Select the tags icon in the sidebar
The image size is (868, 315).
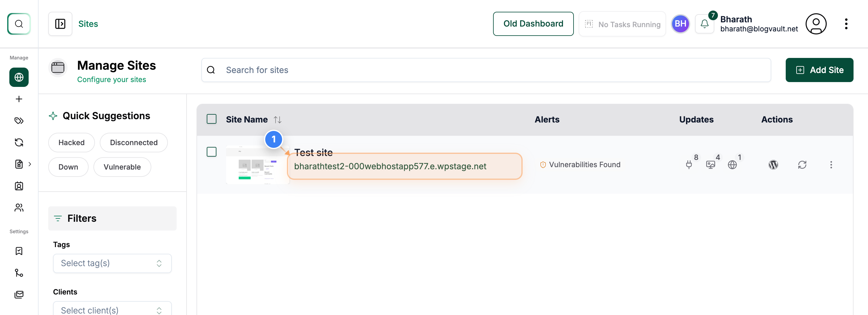click(x=19, y=120)
